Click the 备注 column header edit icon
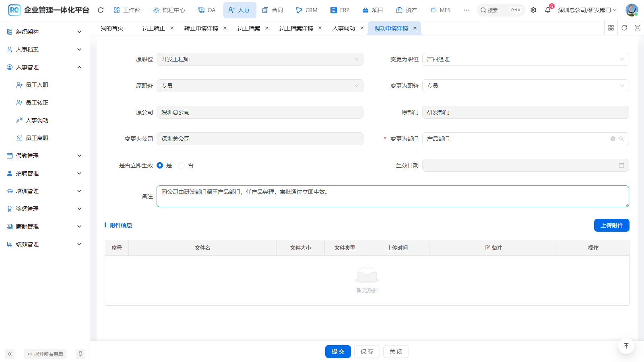 tap(488, 248)
